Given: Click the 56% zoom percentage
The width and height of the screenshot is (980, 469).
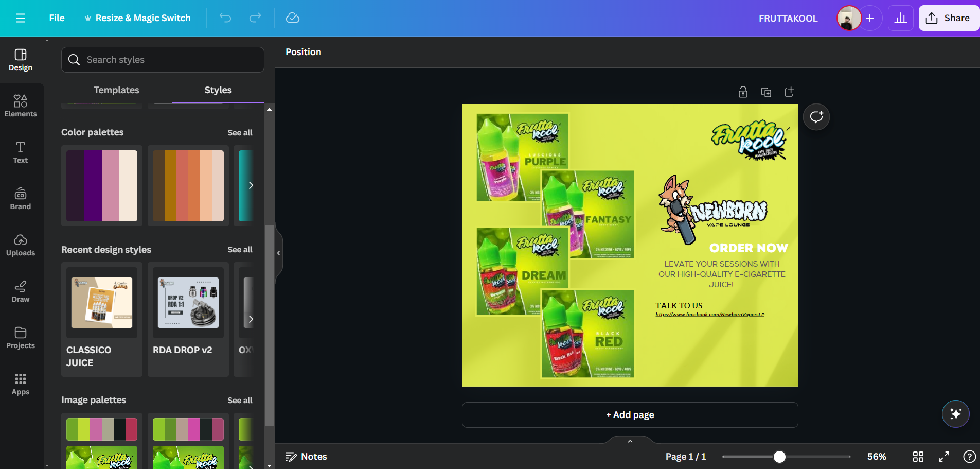Looking at the screenshot, I should click(877, 457).
